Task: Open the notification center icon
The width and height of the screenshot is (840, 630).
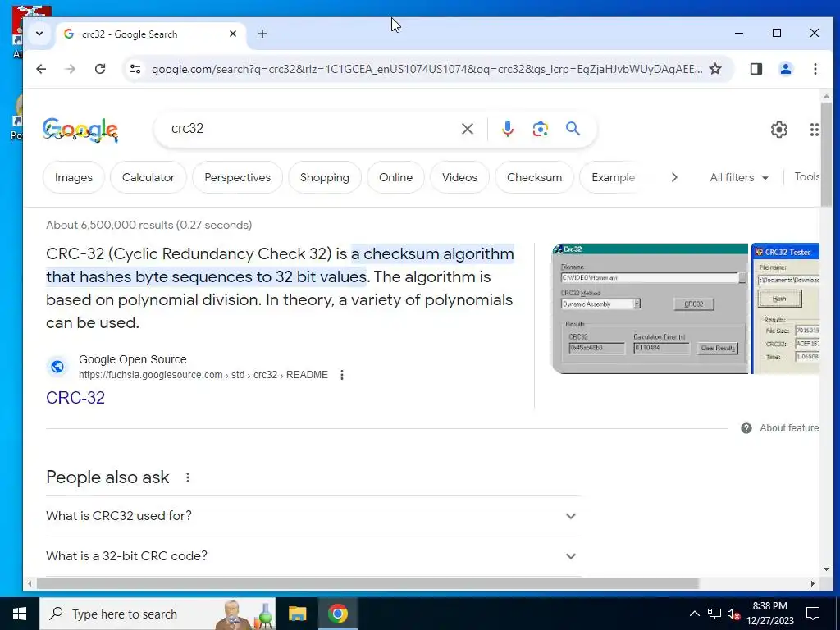Action: (813, 614)
